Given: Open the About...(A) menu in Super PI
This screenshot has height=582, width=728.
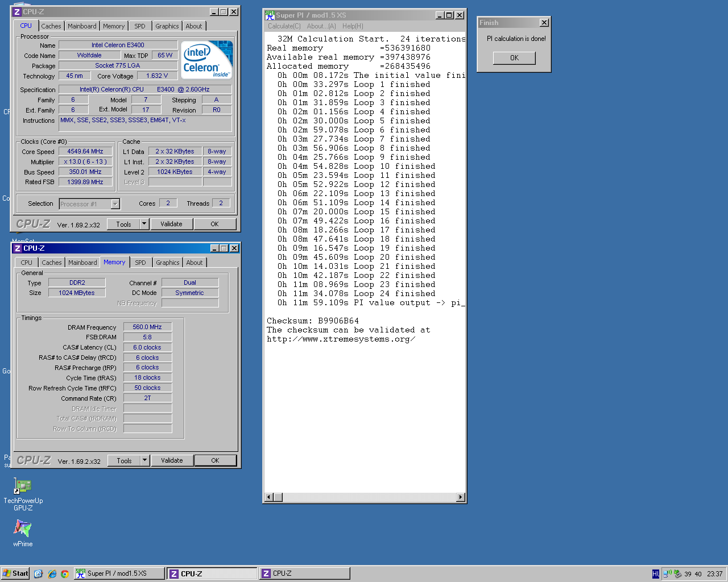Looking at the screenshot, I should [x=321, y=26].
